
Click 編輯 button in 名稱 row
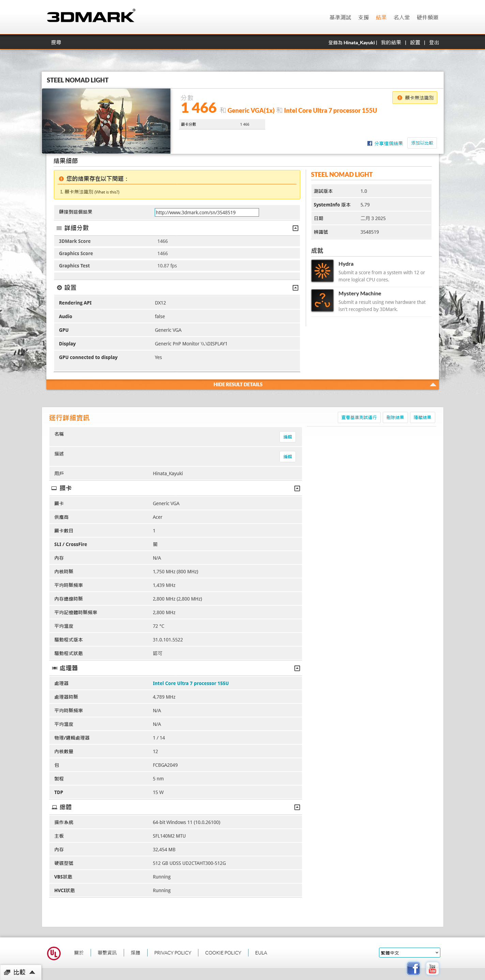[x=287, y=437]
